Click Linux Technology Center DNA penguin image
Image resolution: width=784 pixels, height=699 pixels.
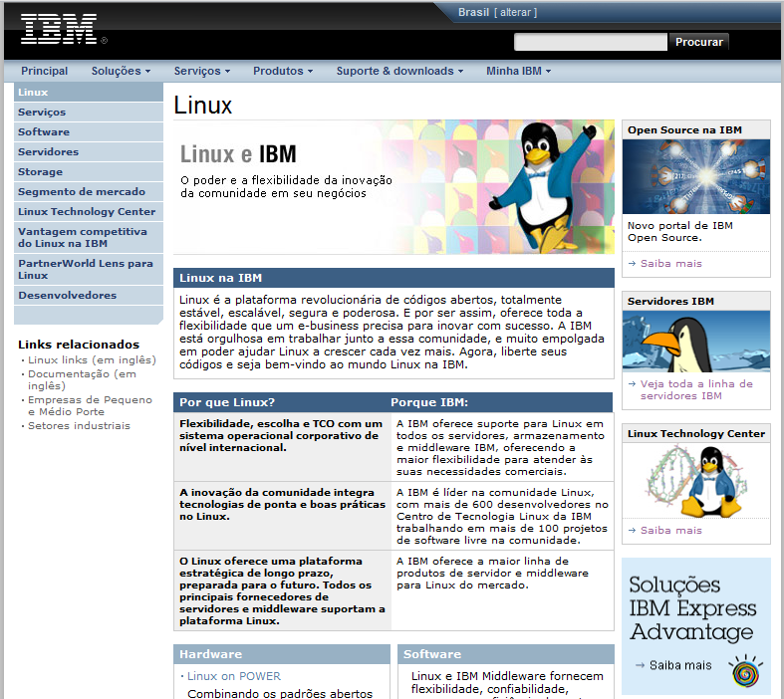point(696,481)
